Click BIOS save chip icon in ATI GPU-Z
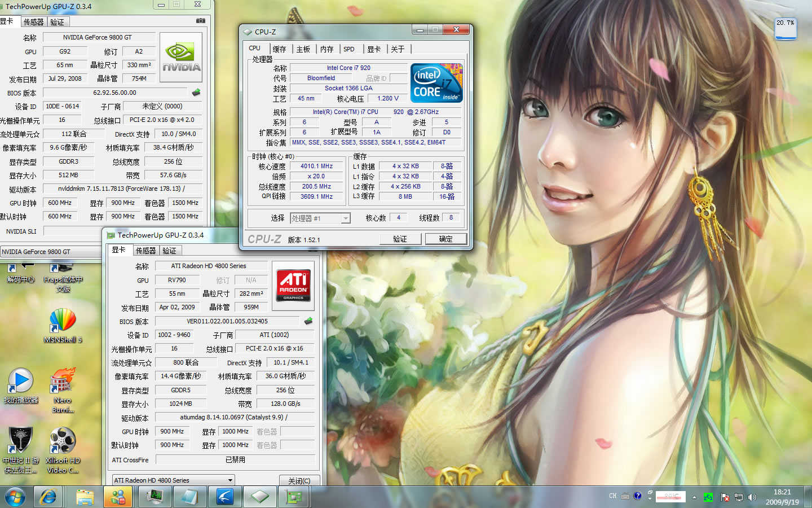 coord(308,321)
